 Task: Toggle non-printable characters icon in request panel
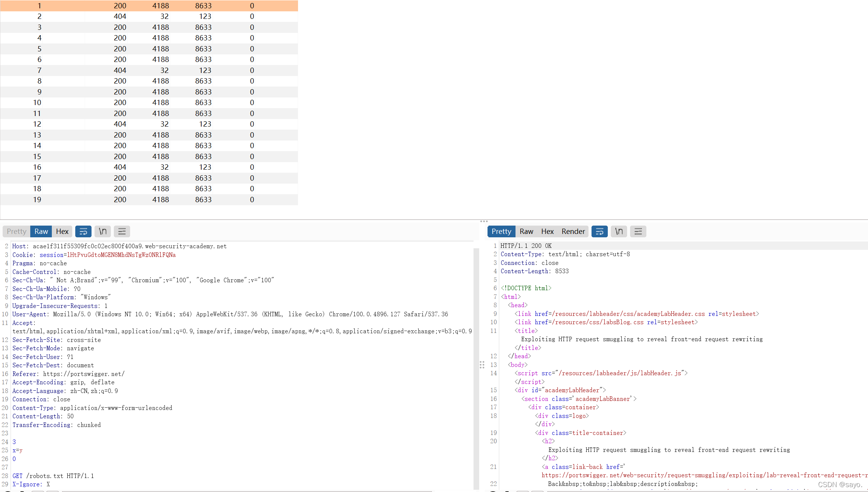click(x=102, y=231)
